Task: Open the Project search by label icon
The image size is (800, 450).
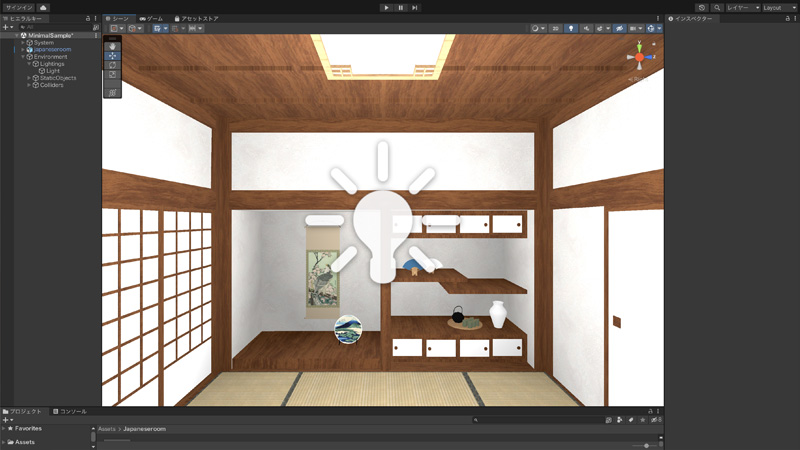Action: pos(631,420)
